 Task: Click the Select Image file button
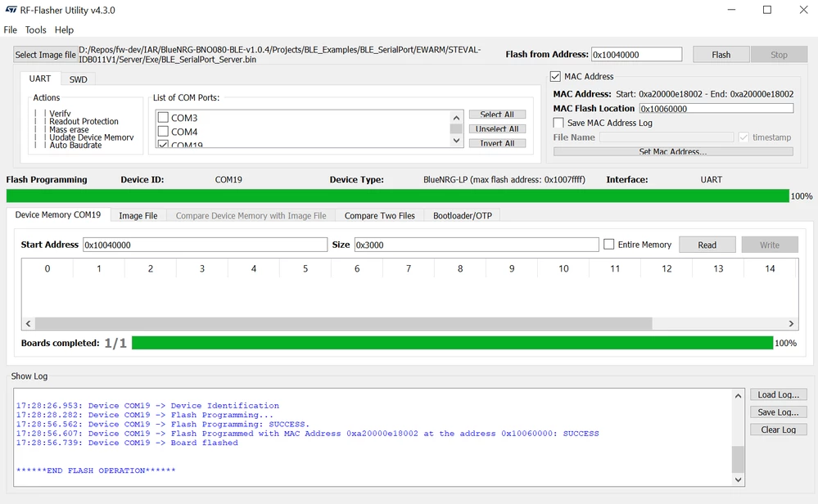45,55
